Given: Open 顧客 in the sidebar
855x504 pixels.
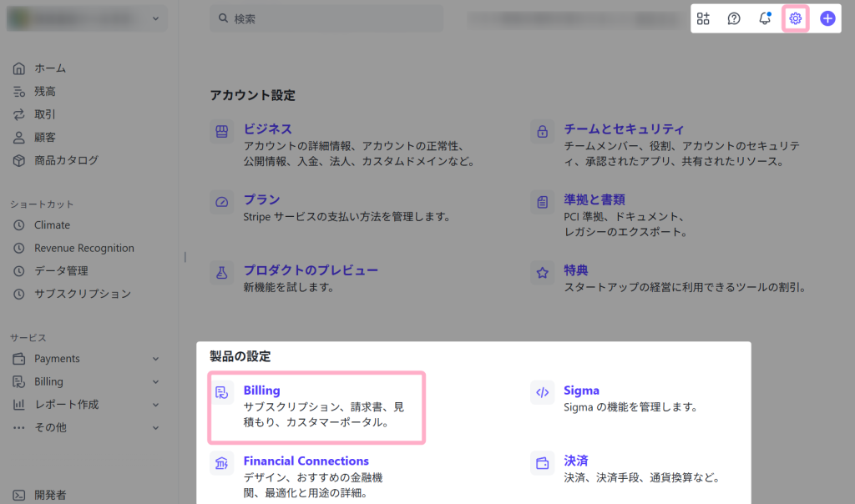Looking at the screenshot, I should (x=45, y=138).
